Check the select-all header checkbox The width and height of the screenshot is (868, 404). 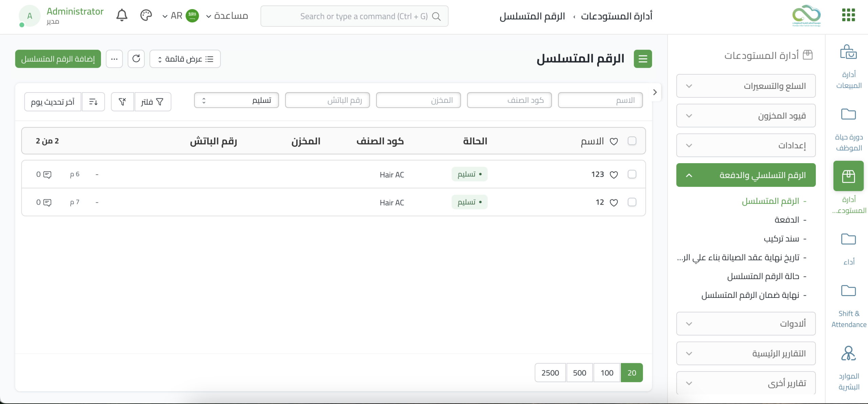632,141
